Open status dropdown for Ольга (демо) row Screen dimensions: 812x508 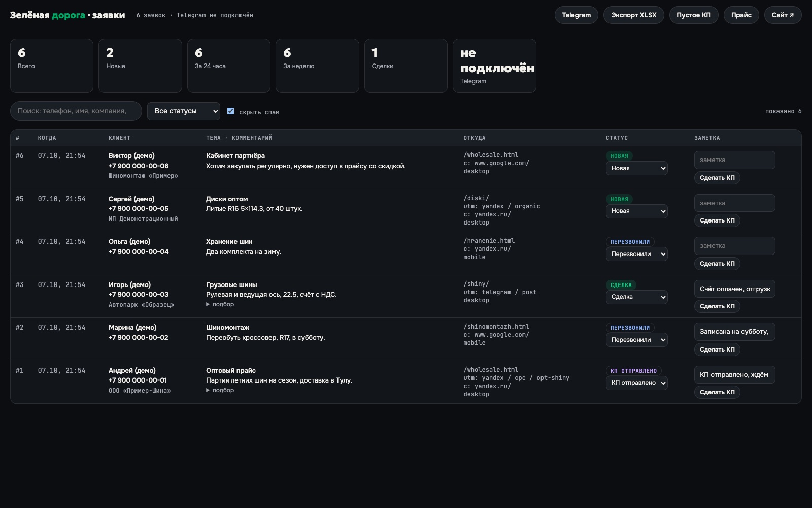tap(636, 254)
